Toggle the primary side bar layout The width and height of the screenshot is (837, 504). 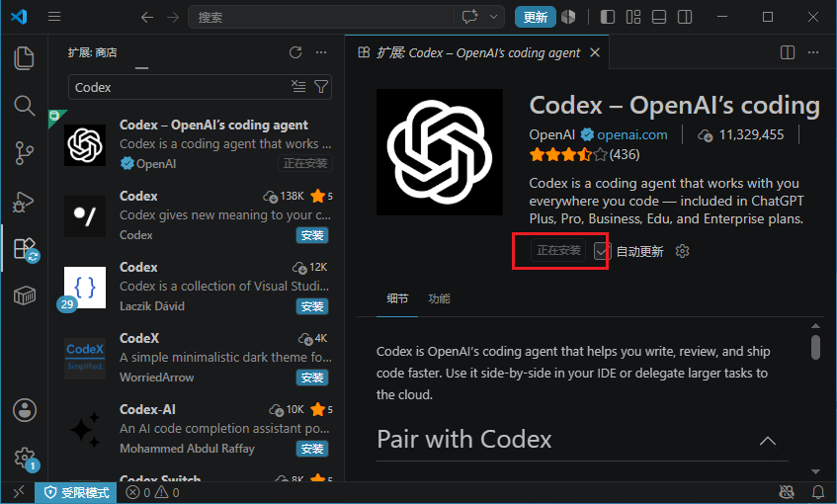[608, 17]
